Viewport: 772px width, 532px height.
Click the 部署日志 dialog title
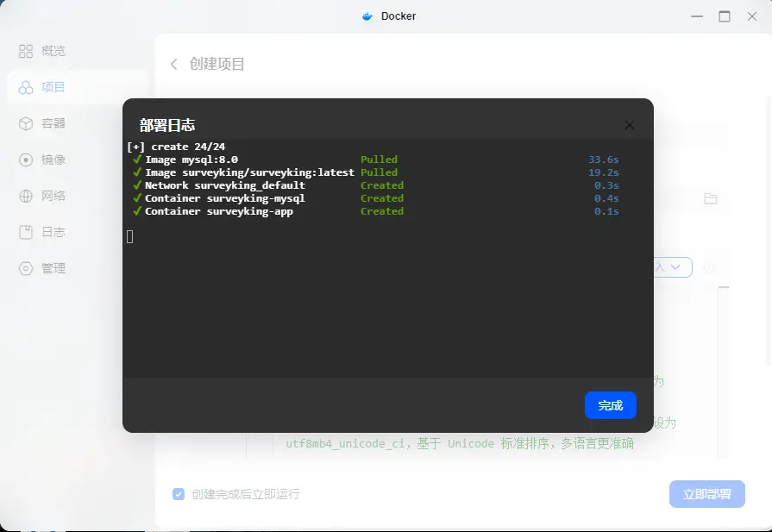pos(166,125)
